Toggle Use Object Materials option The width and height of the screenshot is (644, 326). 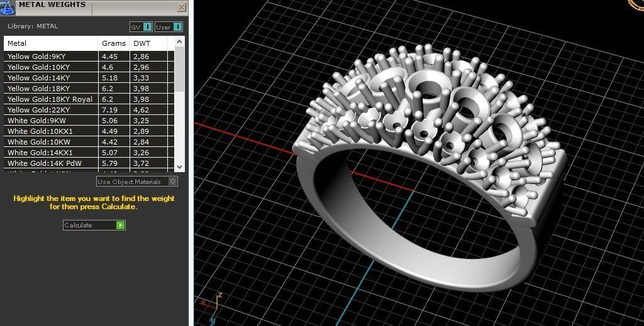tap(136, 182)
